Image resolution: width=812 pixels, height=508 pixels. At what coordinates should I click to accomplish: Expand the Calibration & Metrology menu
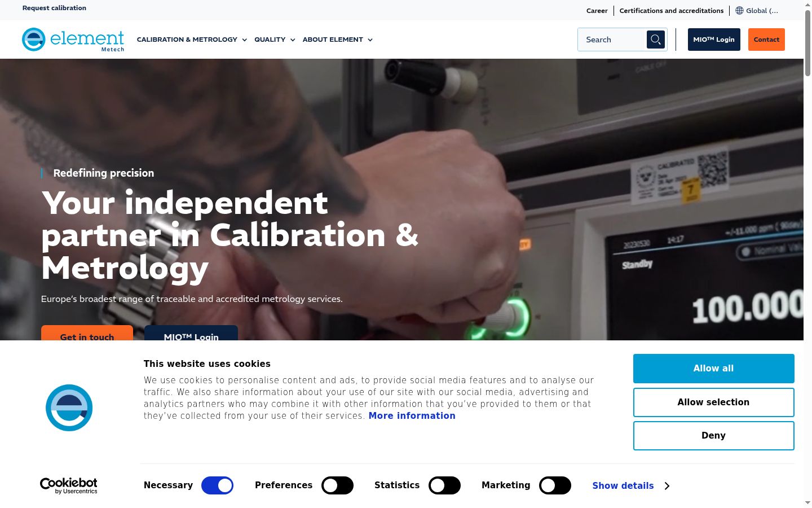(192, 40)
